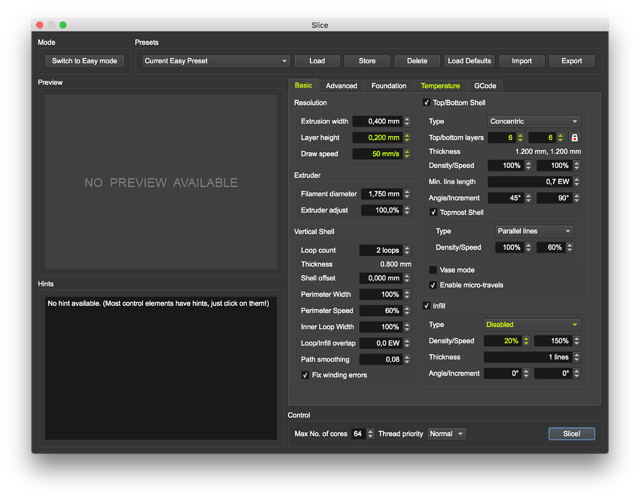Click the Top/Bottom Angle 45° stepper
The height and width of the screenshot is (500, 641).
click(x=528, y=198)
